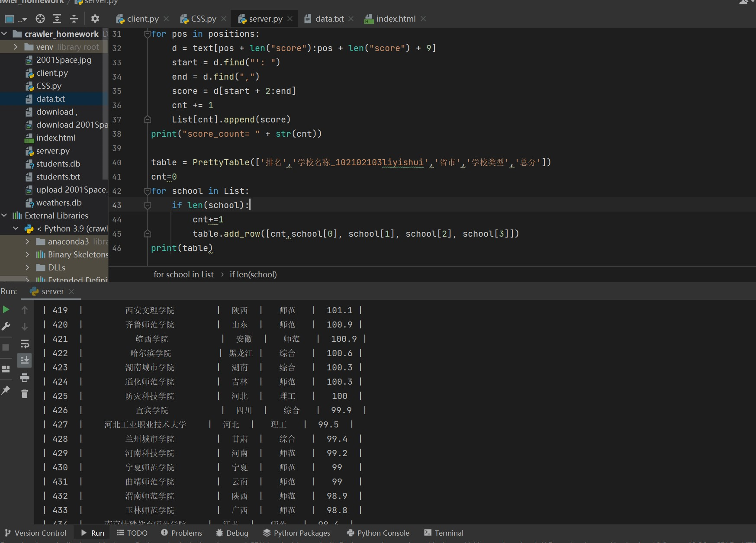756x543 pixels.
Task: Collapse the External Libraries node
Action: [x=4, y=215]
